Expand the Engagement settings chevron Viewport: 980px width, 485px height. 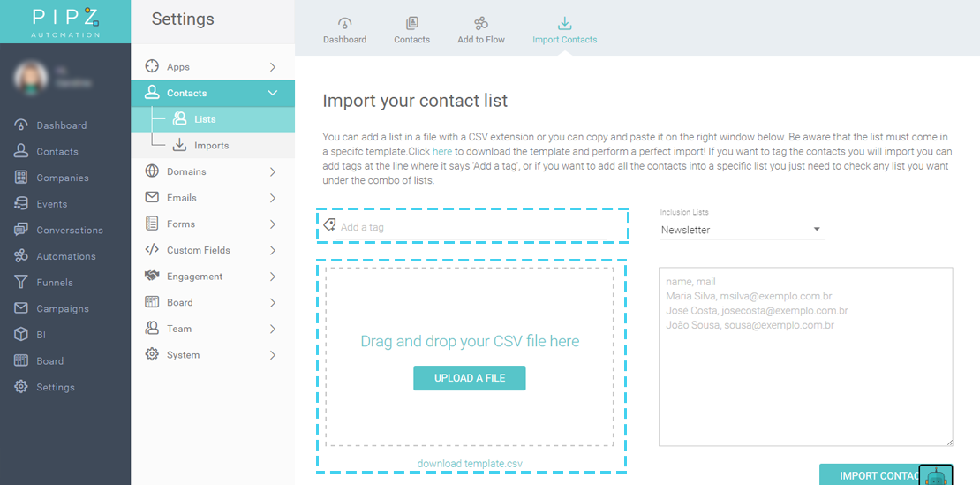click(x=272, y=277)
